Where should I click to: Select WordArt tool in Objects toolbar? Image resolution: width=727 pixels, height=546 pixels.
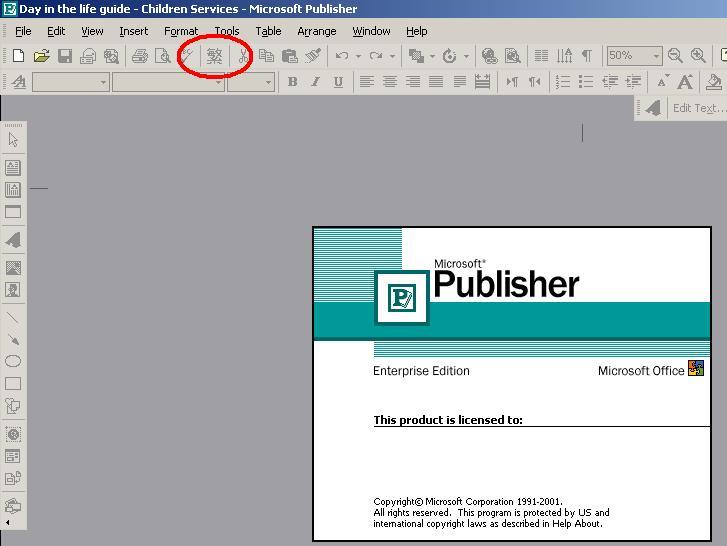[x=13, y=240]
